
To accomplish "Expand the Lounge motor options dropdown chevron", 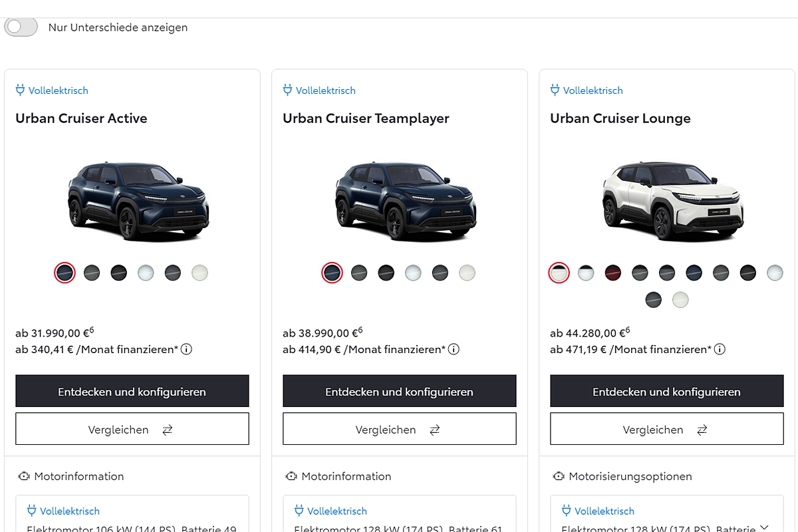I will [763, 525].
